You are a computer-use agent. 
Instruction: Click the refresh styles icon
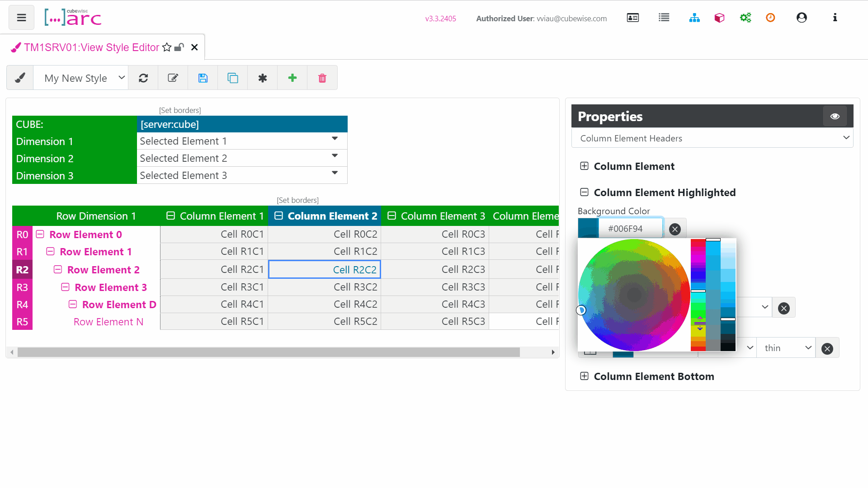coord(143,78)
